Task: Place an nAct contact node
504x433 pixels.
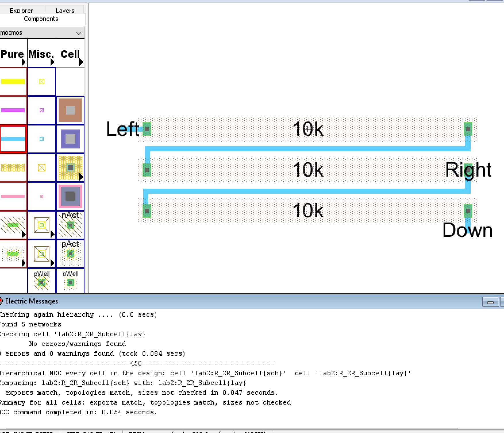Action: click(x=70, y=225)
